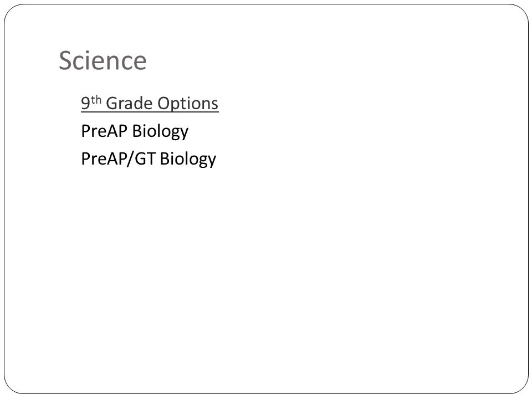Click the number 9 in the heading
Image resolution: width=532 pixels, height=399 pixels.
[85, 104]
